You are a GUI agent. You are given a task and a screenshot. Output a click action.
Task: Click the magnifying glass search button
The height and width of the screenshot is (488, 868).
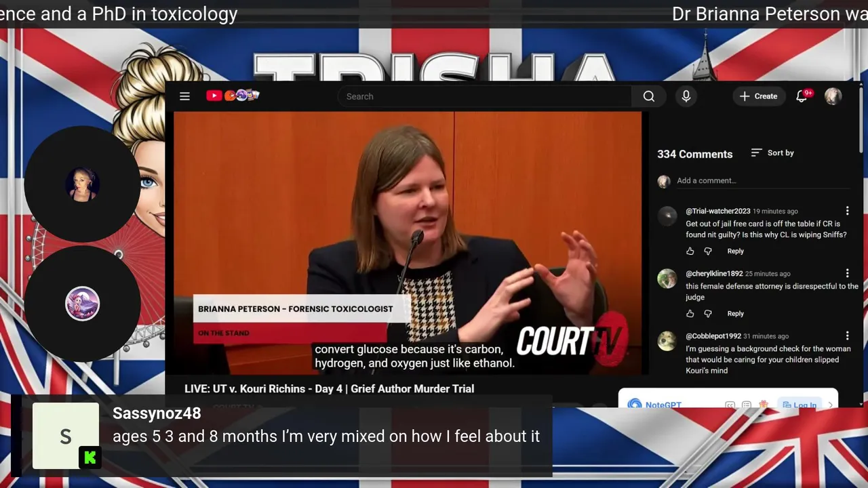(x=649, y=96)
